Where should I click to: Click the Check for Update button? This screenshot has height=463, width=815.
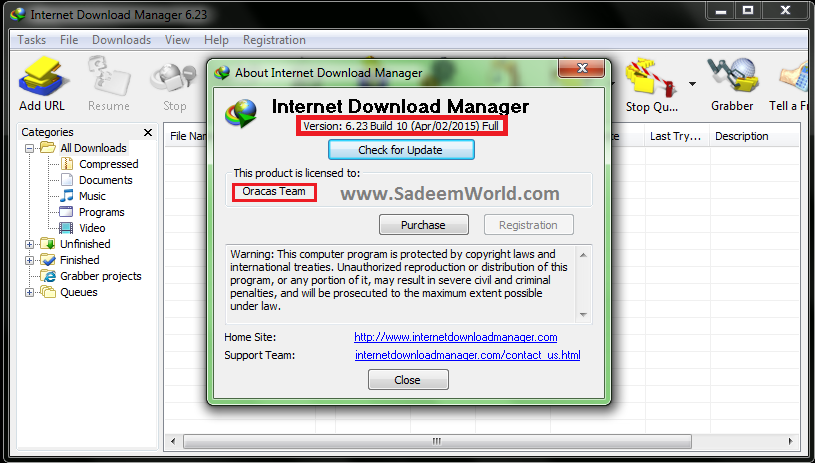click(x=401, y=150)
